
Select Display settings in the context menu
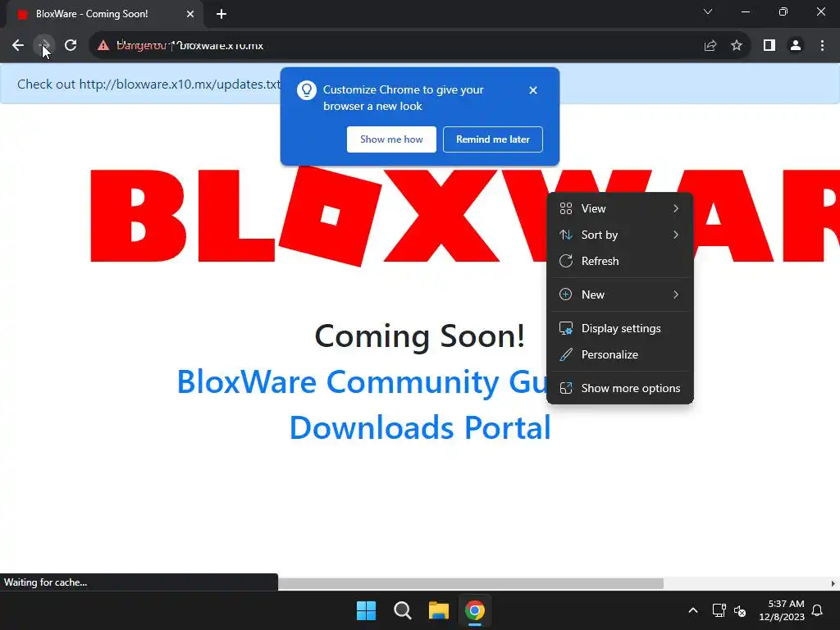coord(620,328)
